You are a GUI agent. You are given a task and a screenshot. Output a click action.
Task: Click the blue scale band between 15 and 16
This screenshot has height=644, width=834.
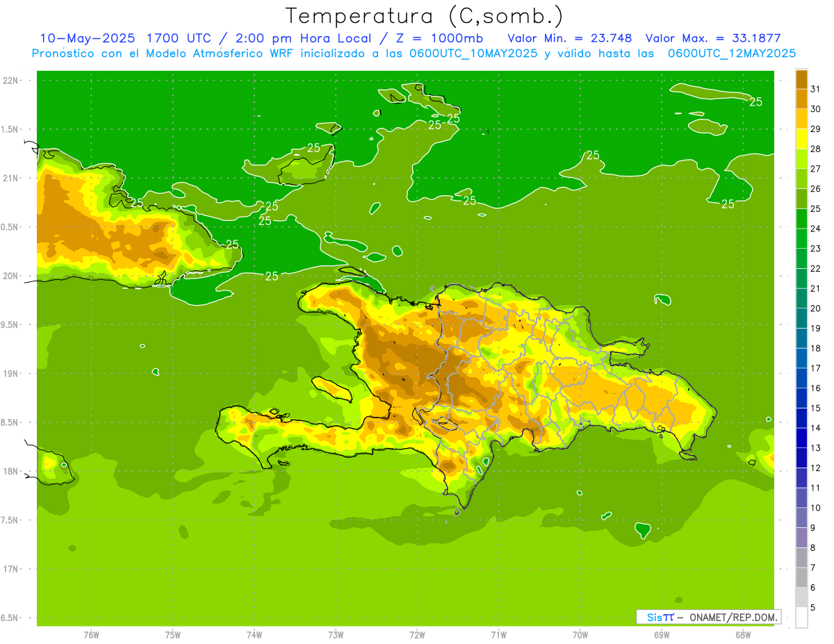tap(801, 398)
